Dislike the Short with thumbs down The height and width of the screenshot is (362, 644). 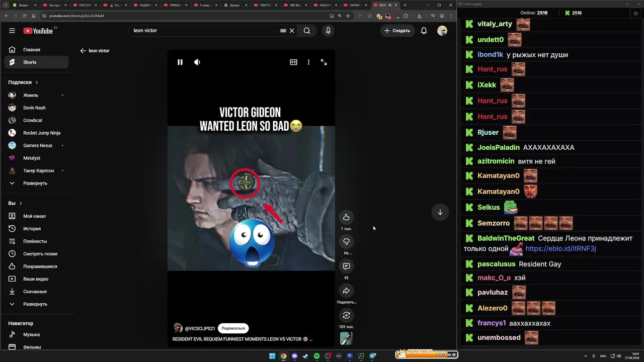tap(346, 242)
